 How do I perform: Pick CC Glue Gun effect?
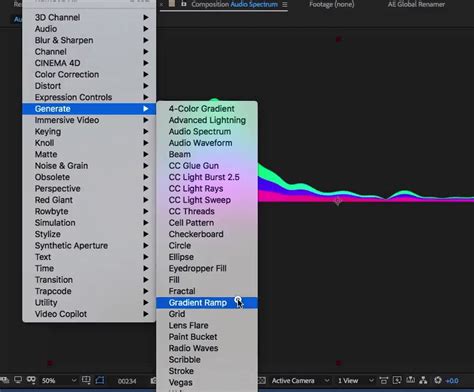pos(207,166)
